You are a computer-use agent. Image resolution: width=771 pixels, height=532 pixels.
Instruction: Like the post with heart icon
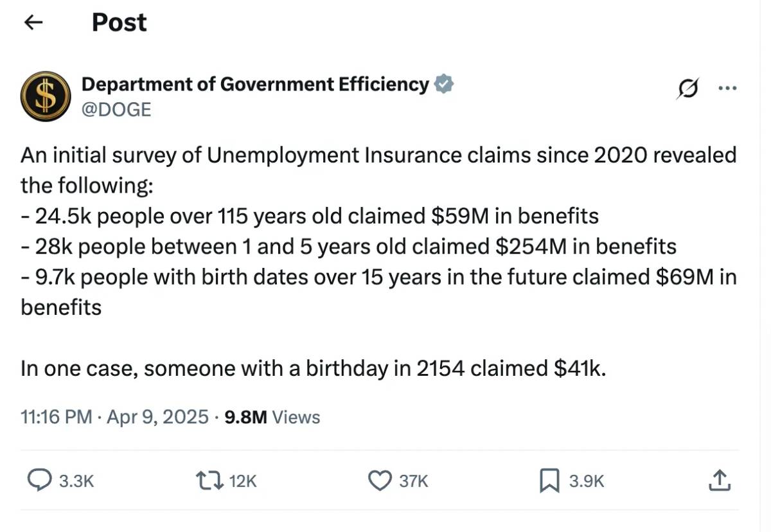[x=380, y=481]
